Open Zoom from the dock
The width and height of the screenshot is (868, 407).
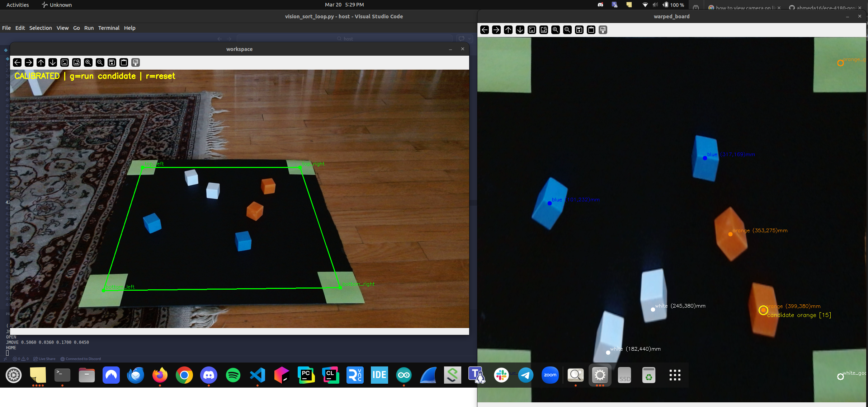[550, 375]
